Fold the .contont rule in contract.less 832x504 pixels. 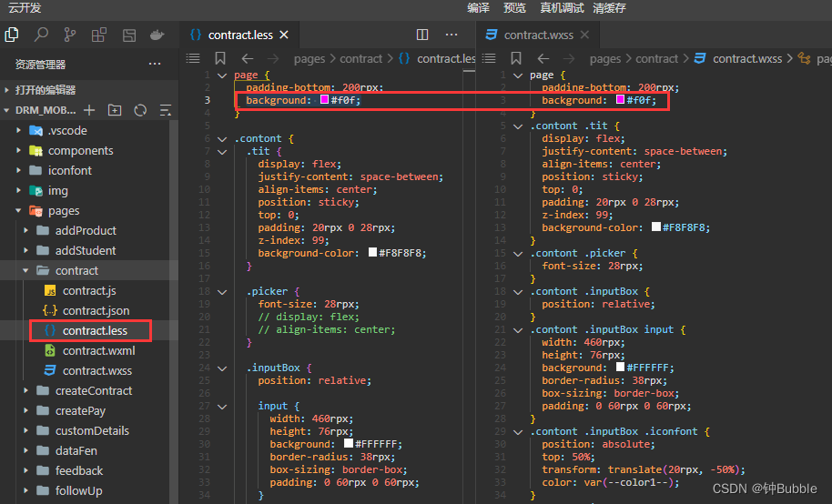(222, 139)
